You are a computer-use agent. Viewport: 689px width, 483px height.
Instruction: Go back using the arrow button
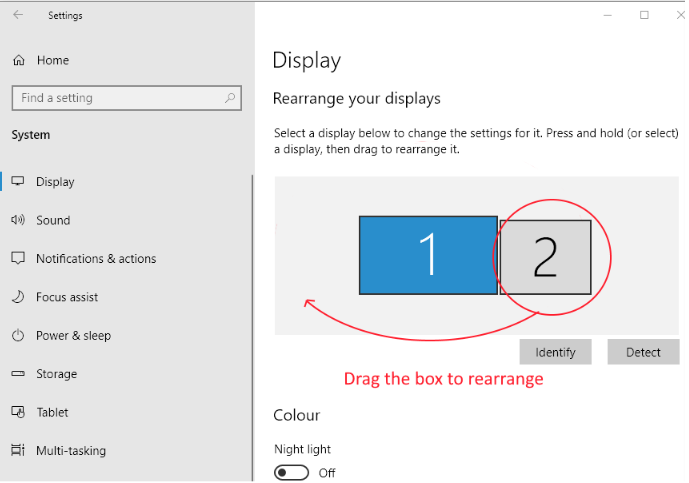click(x=18, y=15)
